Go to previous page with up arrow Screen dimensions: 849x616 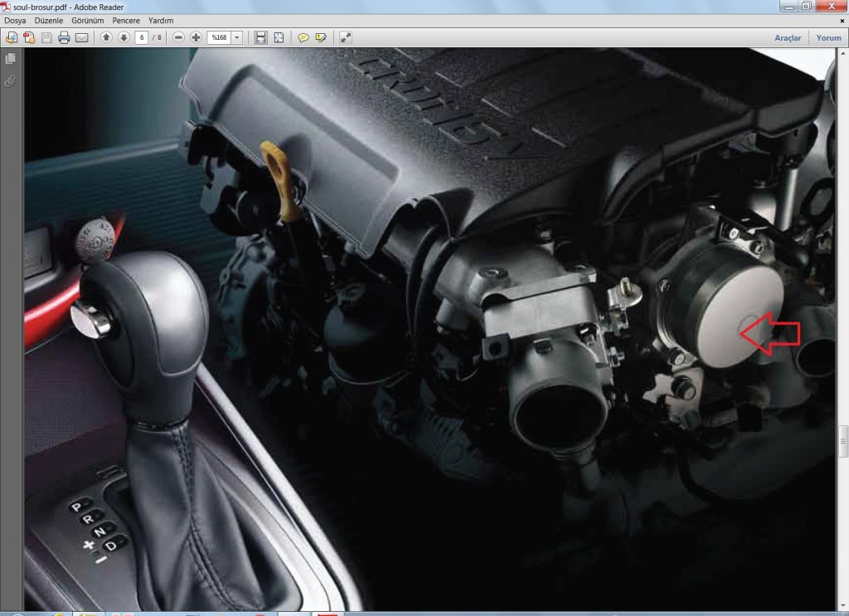pyautogui.click(x=106, y=37)
